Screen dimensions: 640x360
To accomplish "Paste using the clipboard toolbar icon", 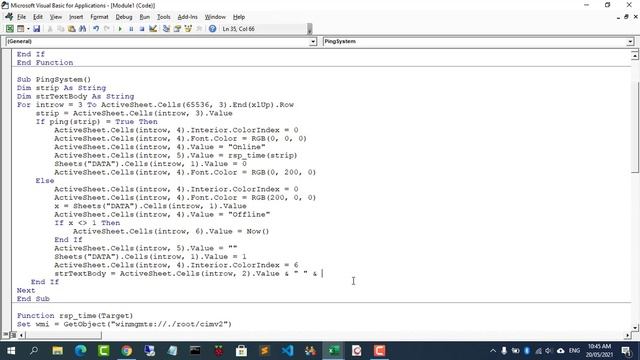I will [71, 29].
